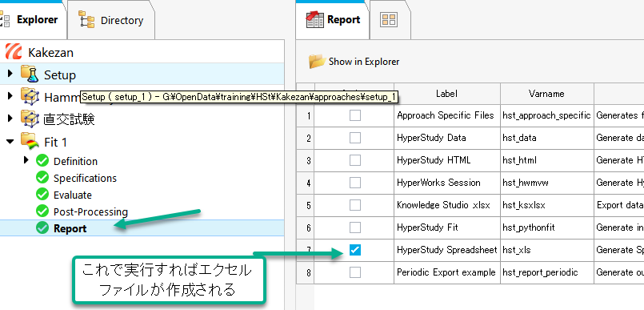Expand the Setup tree node
The height and width of the screenshot is (310, 644).
pos(10,74)
